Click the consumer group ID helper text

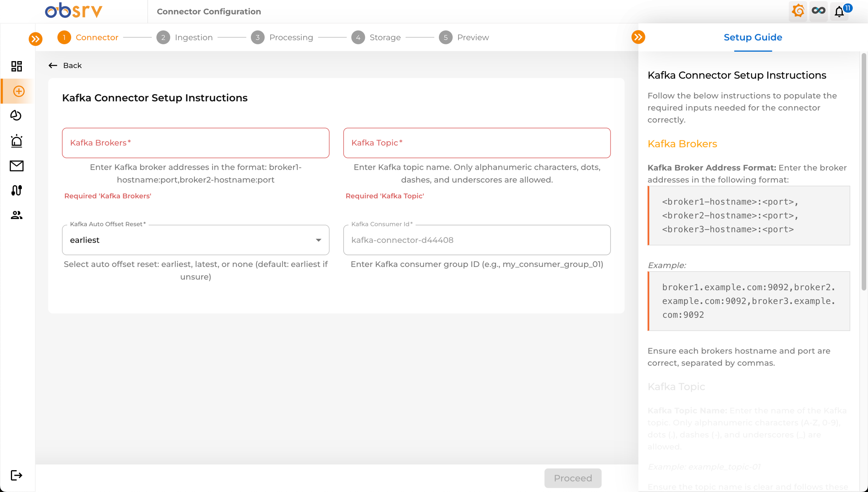pos(477,264)
